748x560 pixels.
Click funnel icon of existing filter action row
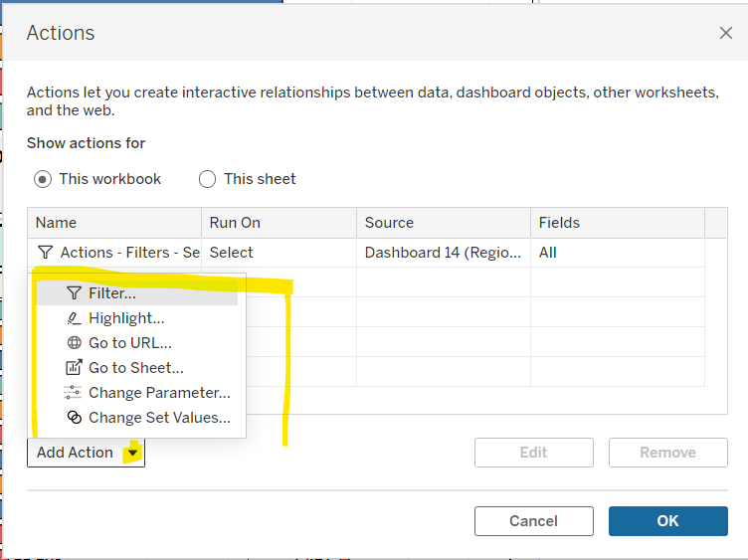pyautogui.click(x=45, y=252)
